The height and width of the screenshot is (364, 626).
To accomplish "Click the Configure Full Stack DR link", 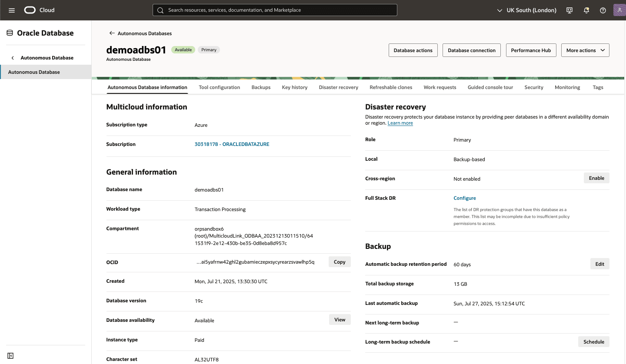I will (464, 198).
